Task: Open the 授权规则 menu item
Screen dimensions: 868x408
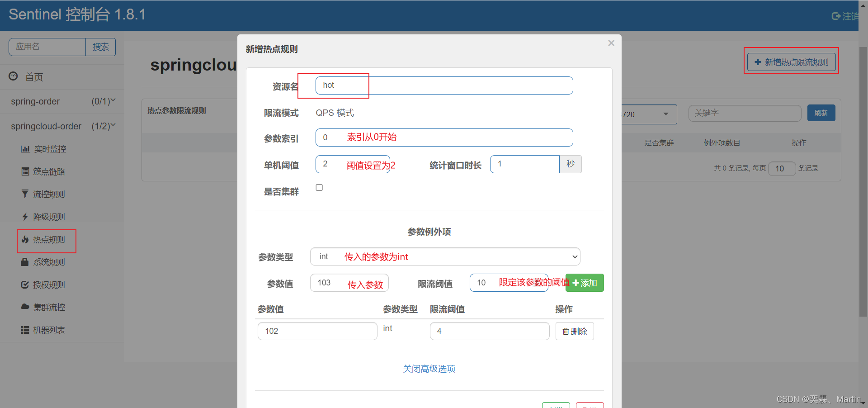Action: pos(49,285)
